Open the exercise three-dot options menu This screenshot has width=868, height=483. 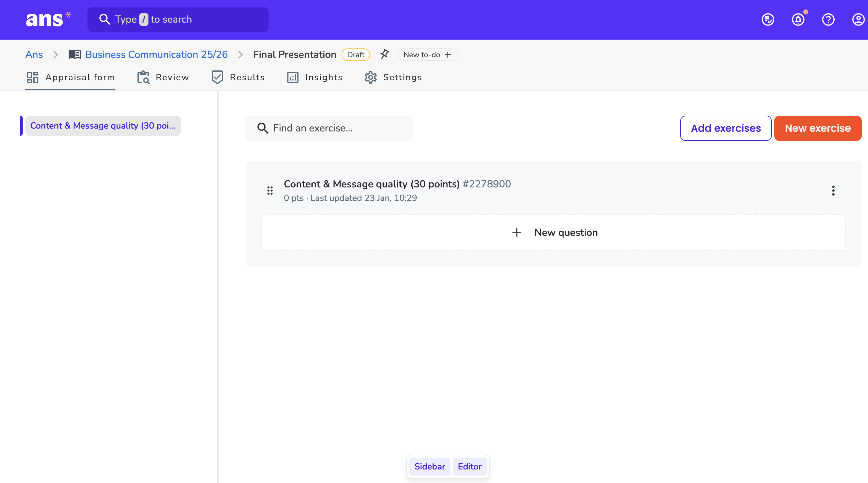[833, 191]
